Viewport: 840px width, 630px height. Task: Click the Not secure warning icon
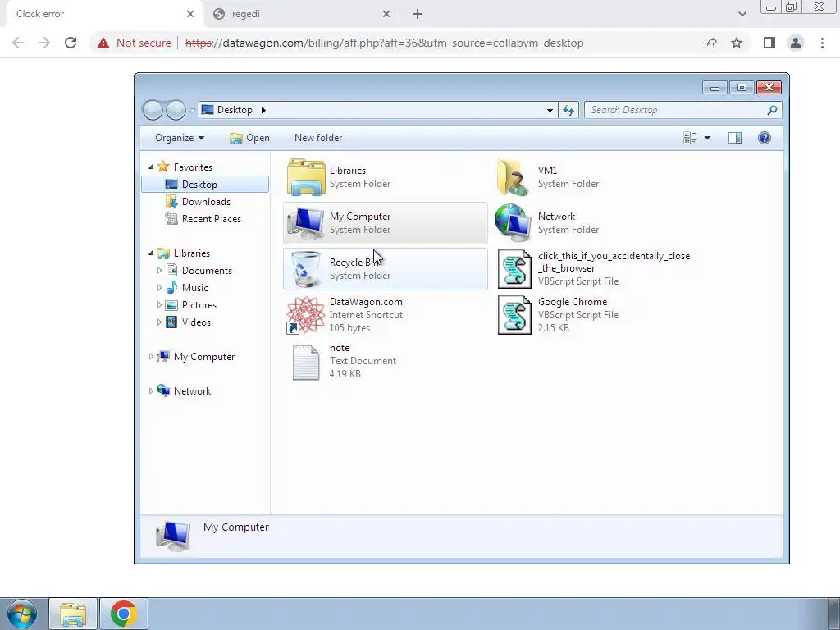(x=103, y=43)
